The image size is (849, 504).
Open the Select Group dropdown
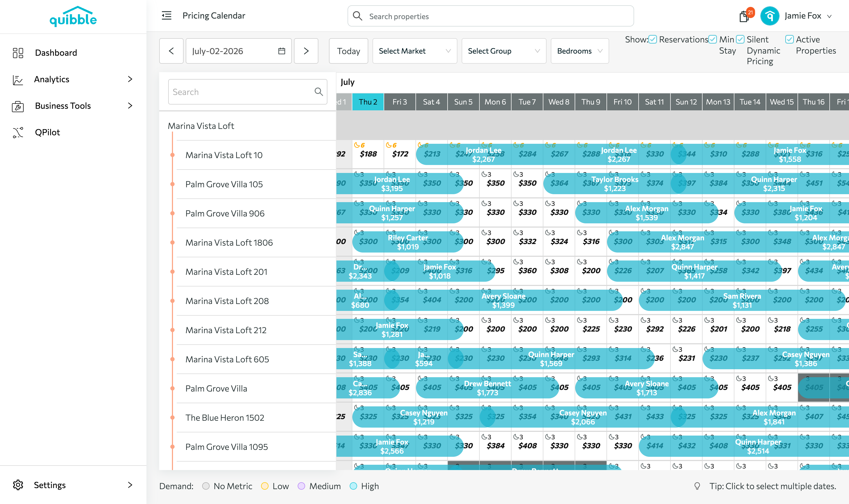pyautogui.click(x=504, y=51)
